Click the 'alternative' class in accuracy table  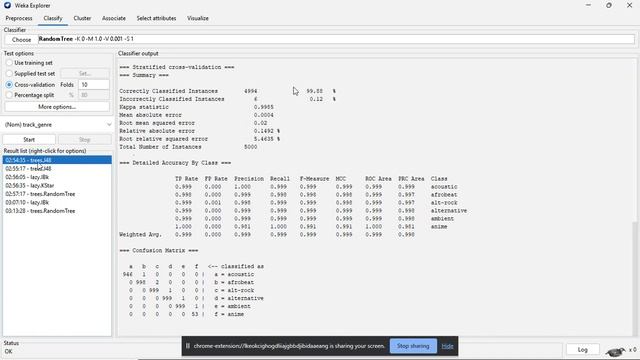[x=449, y=211]
